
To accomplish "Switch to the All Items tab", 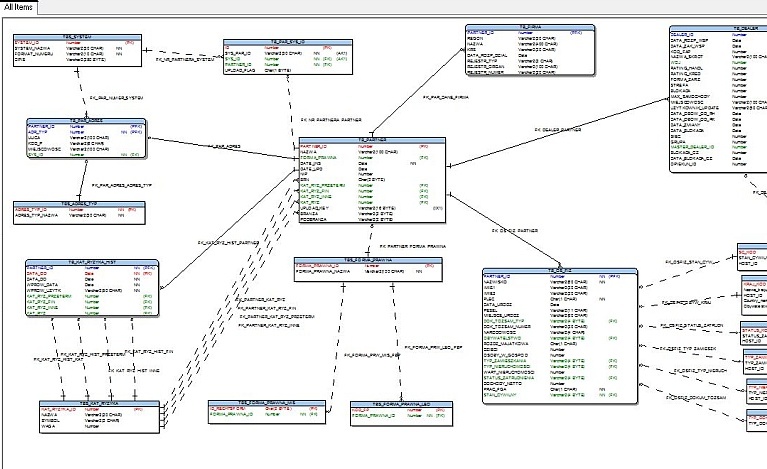I will (x=21, y=8).
